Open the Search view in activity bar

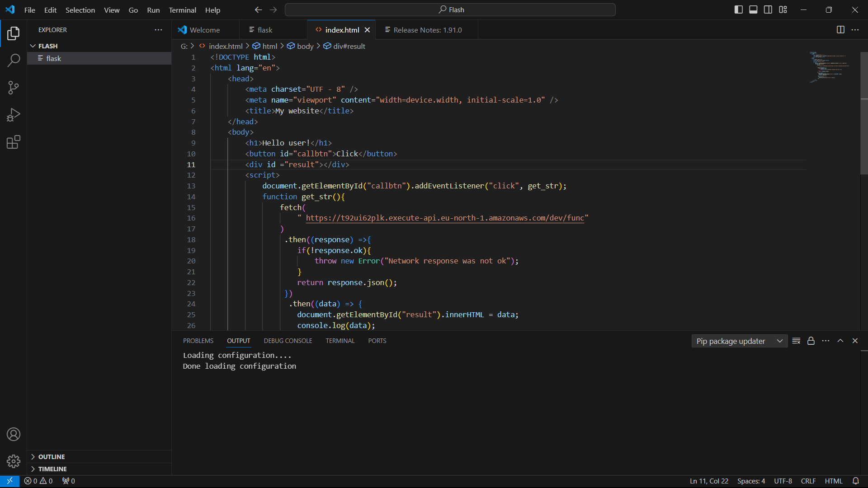14,60
